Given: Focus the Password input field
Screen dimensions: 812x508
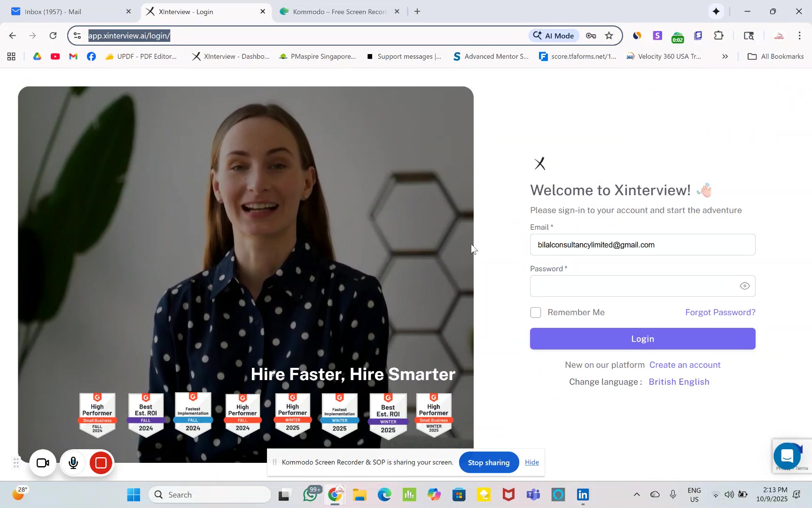Looking at the screenshot, I should [633, 286].
